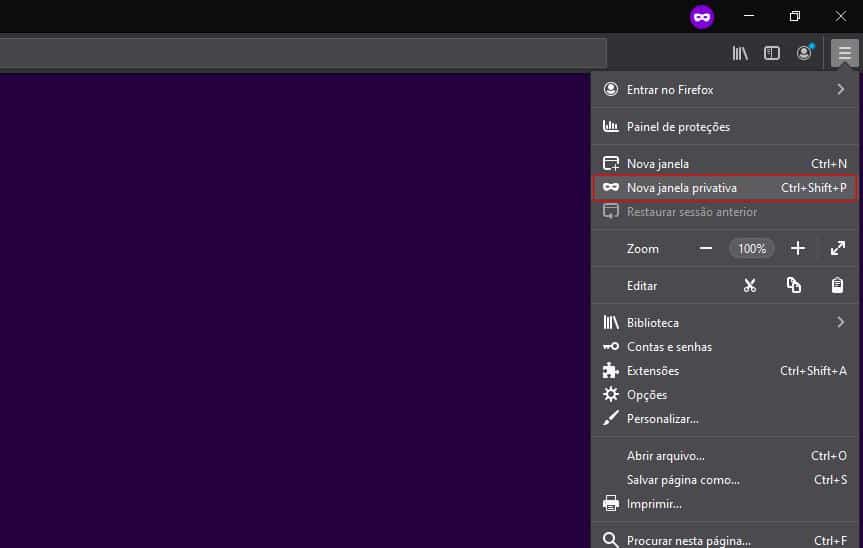
Task: Open Entrar no Firefox menu entry
Action: point(725,90)
